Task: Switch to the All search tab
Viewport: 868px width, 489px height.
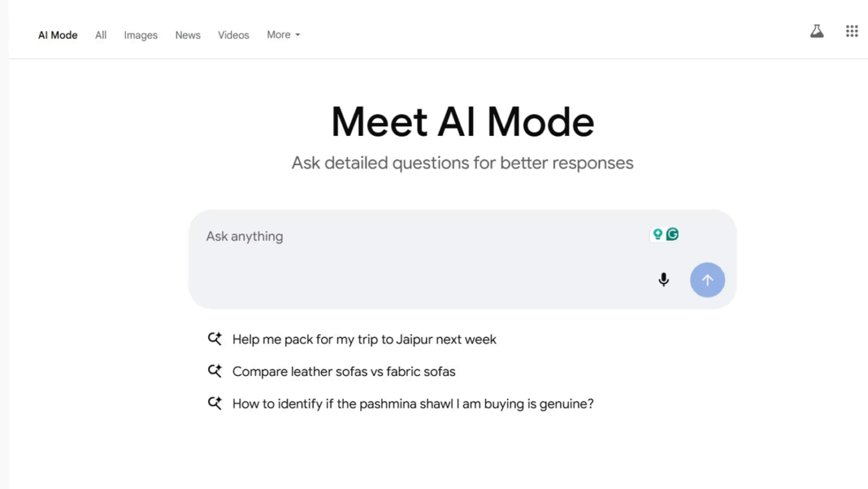Action: tap(100, 35)
